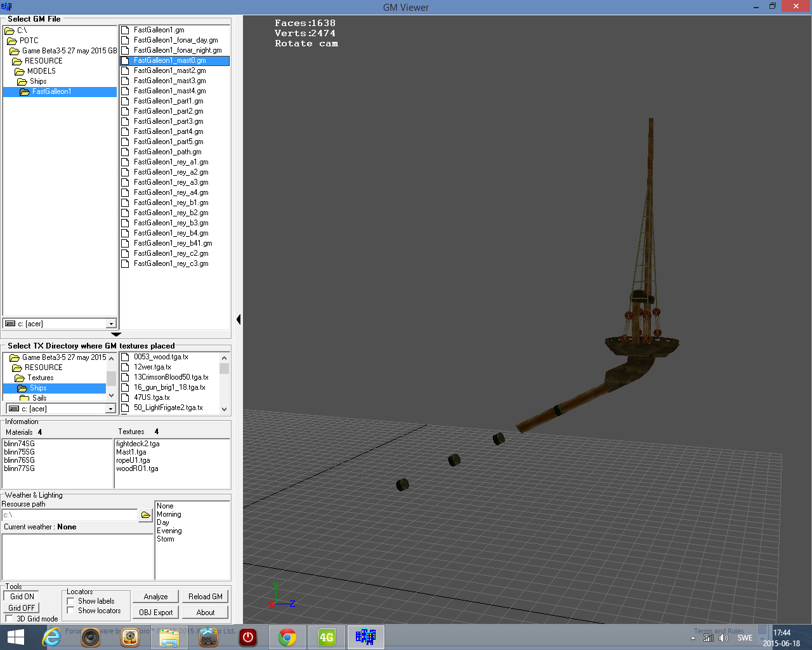Click the Resource path input field
The image size is (812, 650).
[70, 515]
